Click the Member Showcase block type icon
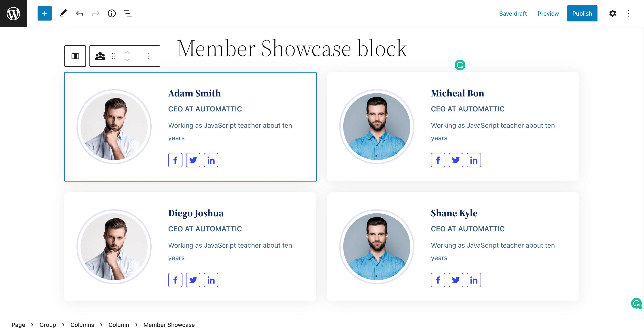 tap(100, 56)
